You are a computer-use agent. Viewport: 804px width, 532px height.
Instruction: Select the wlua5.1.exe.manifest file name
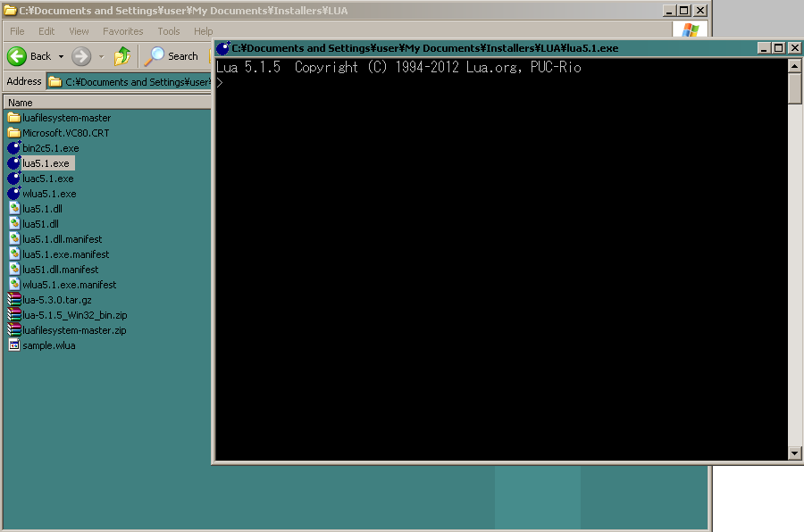click(69, 285)
